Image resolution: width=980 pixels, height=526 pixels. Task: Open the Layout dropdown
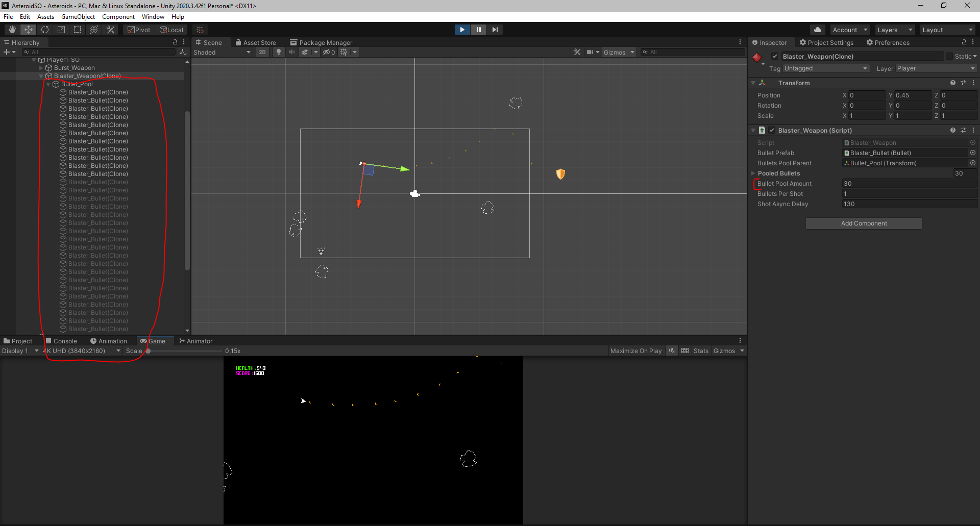pyautogui.click(x=947, y=30)
